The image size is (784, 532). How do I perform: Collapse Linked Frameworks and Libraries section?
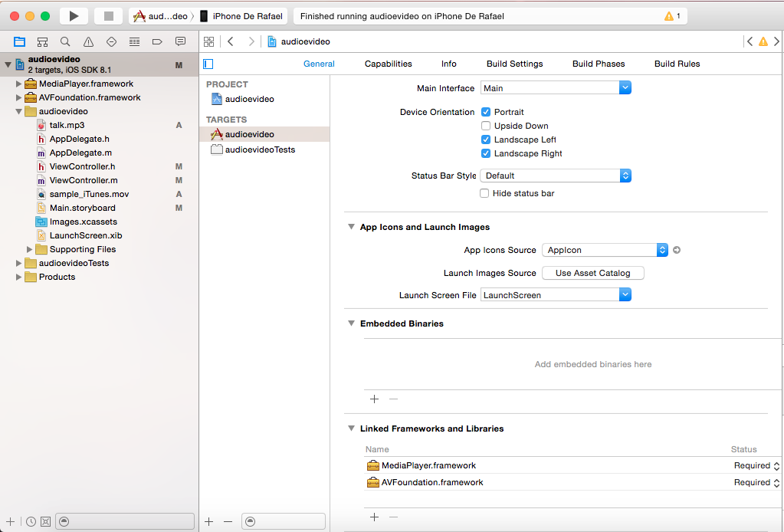point(351,429)
